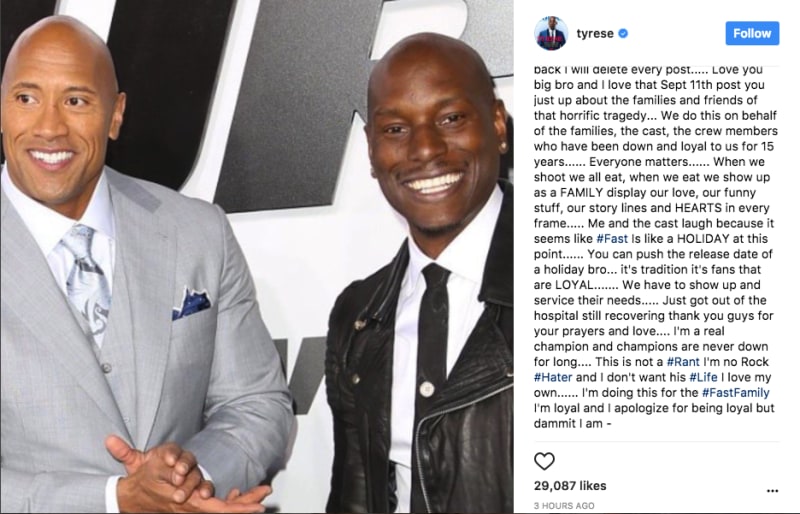
Task: Click the post photo of two men
Action: [257, 257]
